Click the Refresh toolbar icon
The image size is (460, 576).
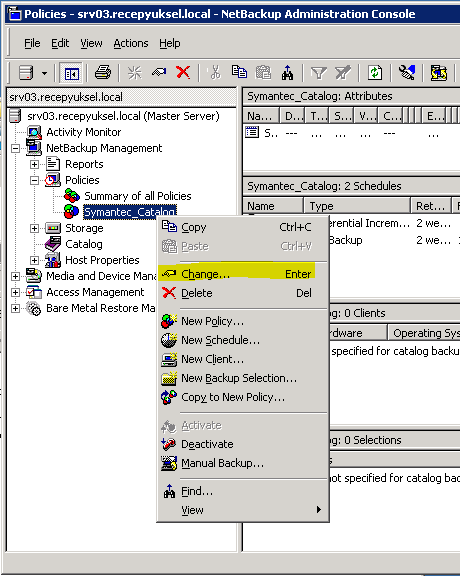(x=374, y=72)
